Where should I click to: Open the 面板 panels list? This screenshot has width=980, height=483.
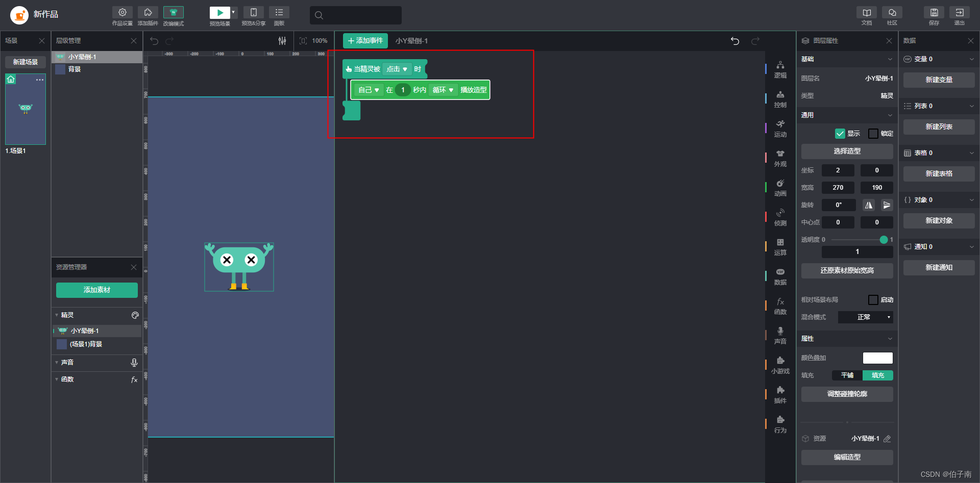(279, 13)
